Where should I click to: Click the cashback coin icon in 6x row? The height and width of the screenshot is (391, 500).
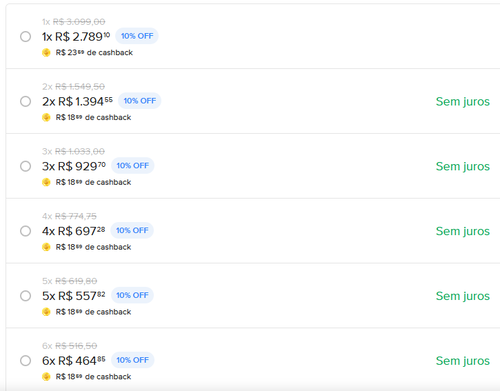[x=46, y=377]
